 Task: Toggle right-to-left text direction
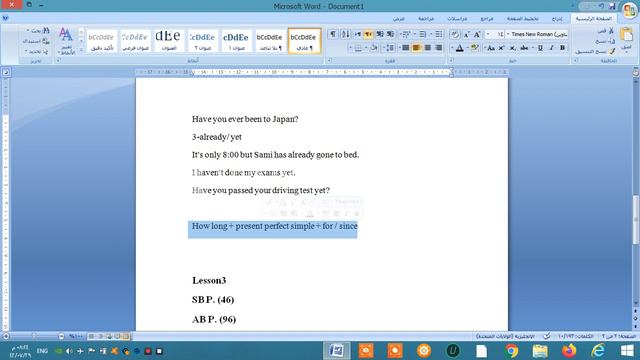coord(368,34)
